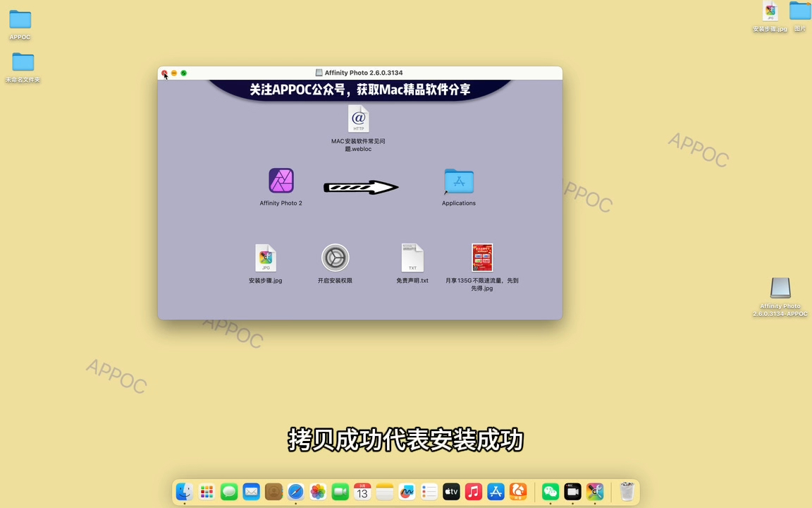Open Launchpad in the Dock
The height and width of the screenshot is (508, 812).
(207, 492)
